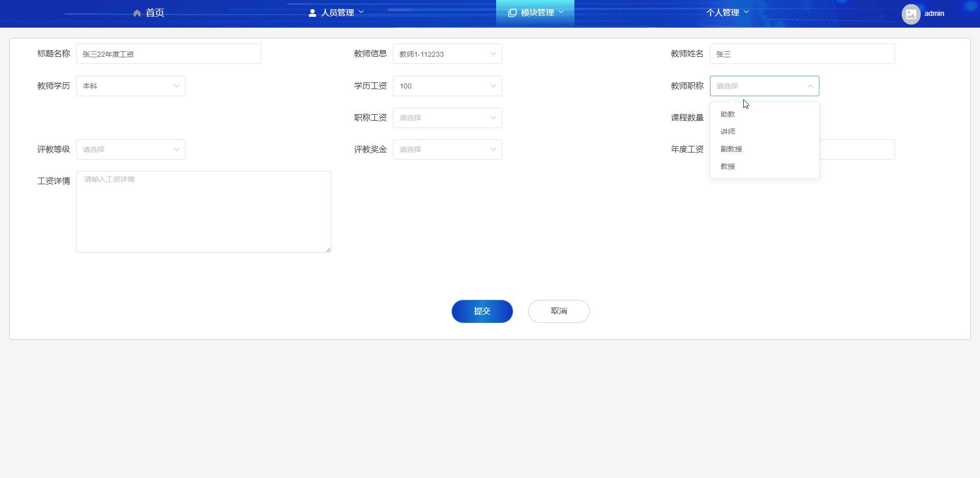Click the 教师职称 field label
The image size is (980, 478).
(687, 86)
